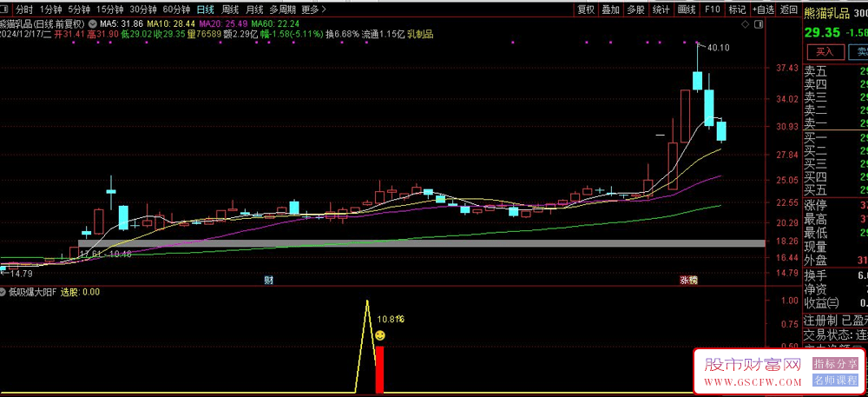This screenshot has width=868, height=397.
Task: Click the 最高 row in side panel
Action: [836, 219]
